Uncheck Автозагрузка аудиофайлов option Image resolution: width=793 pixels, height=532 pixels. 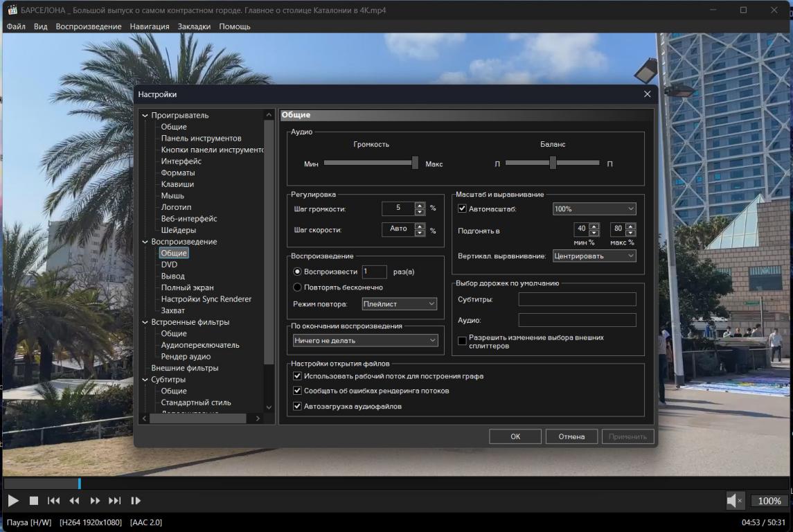click(x=297, y=406)
